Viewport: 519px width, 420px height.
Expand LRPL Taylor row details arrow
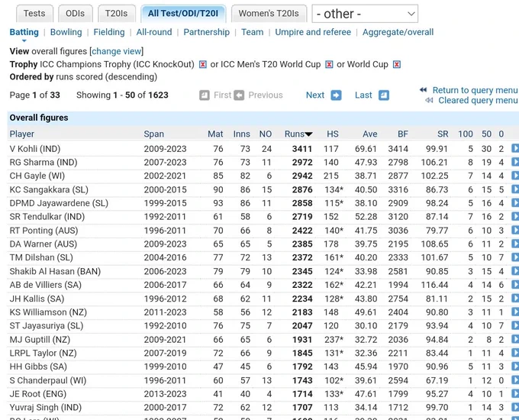[x=515, y=353]
